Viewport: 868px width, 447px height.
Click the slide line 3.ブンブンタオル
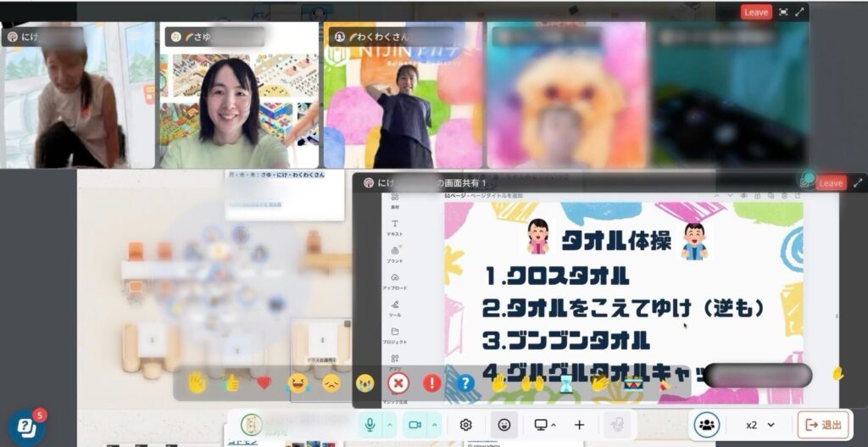coord(565,340)
